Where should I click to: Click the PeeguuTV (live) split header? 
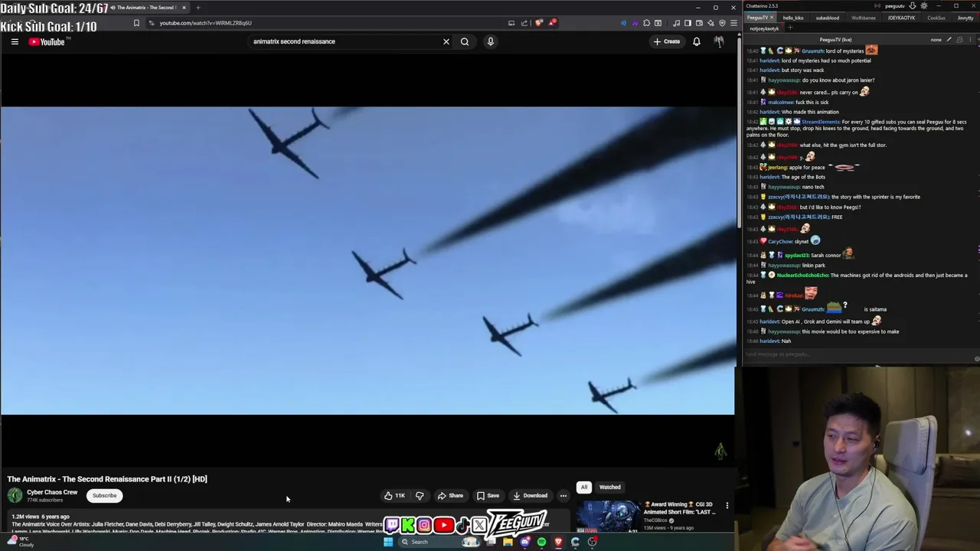click(835, 40)
